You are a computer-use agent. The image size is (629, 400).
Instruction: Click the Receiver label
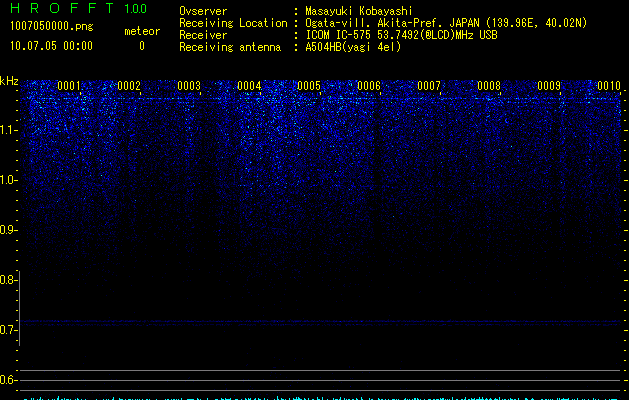[x=203, y=35]
